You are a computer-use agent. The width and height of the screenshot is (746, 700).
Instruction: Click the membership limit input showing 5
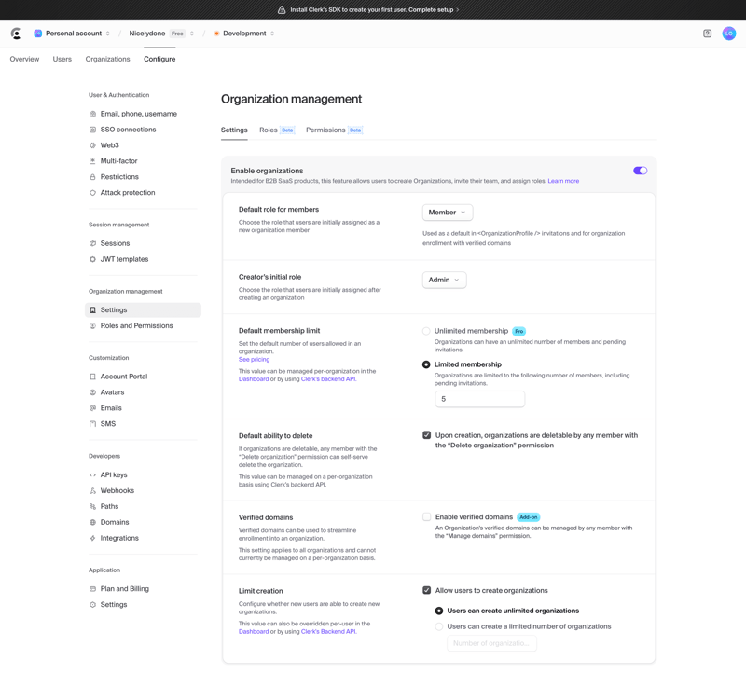479,398
